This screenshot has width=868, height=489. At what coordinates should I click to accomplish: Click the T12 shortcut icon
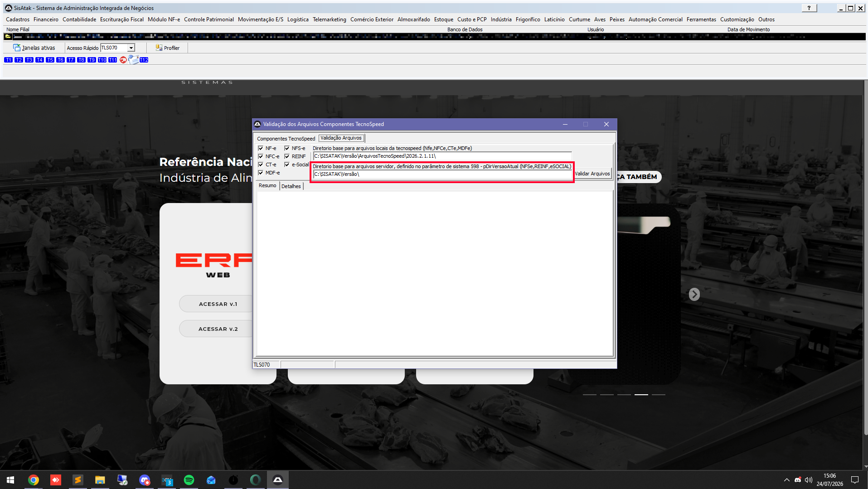tap(144, 60)
